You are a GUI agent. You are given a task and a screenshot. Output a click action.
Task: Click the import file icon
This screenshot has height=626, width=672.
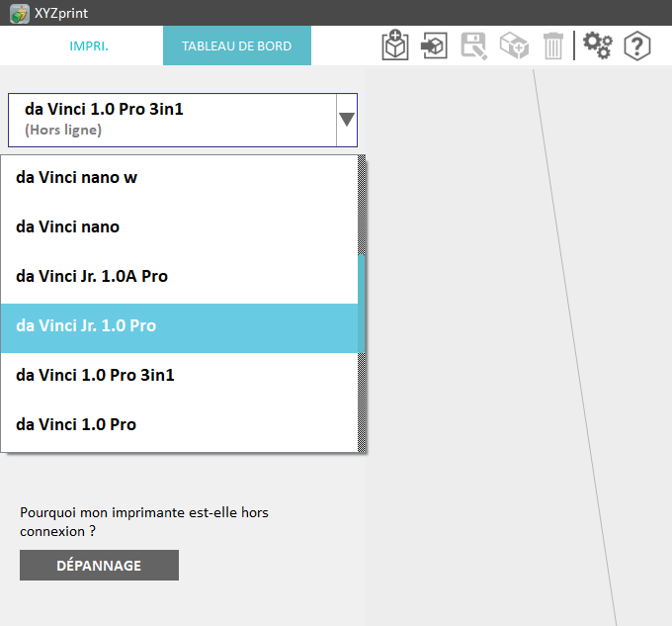coord(435,45)
